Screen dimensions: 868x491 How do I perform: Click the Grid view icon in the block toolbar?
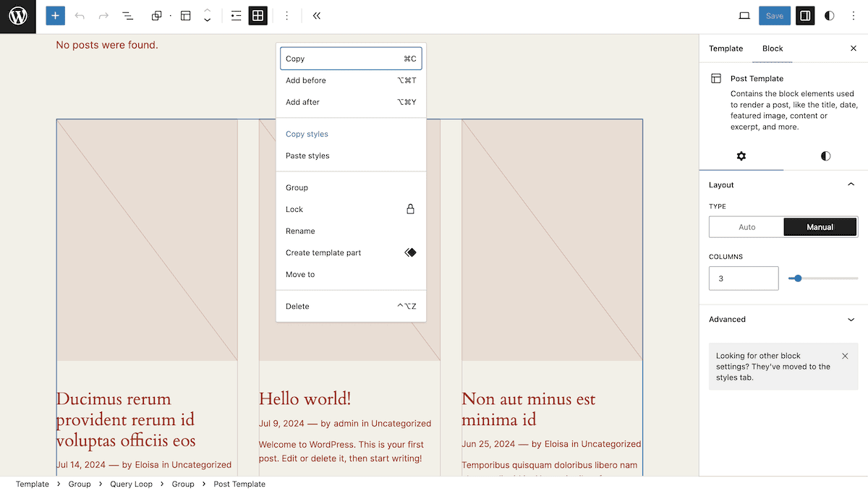pyautogui.click(x=258, y=15)
